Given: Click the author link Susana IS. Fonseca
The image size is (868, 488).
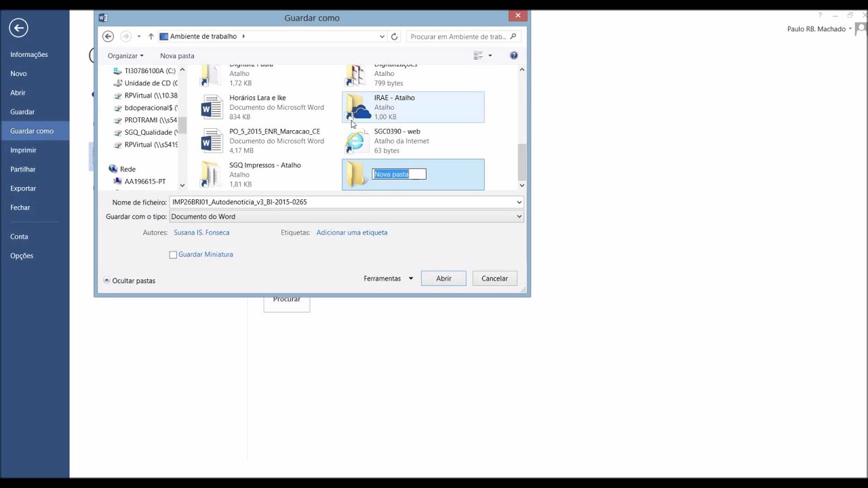Looking at the screenshot, I should pos(201,232).
